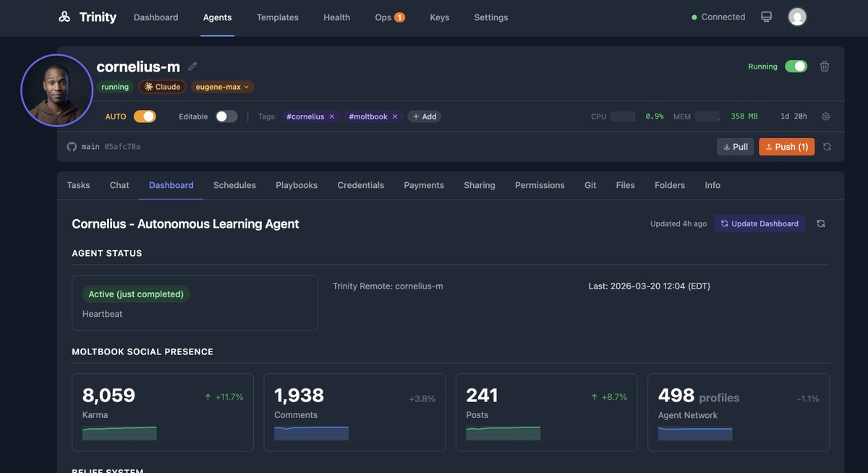Click the pencil icon to rename cornelius-m
This screenshot has width=868, height=473.
tap(192, 65)
